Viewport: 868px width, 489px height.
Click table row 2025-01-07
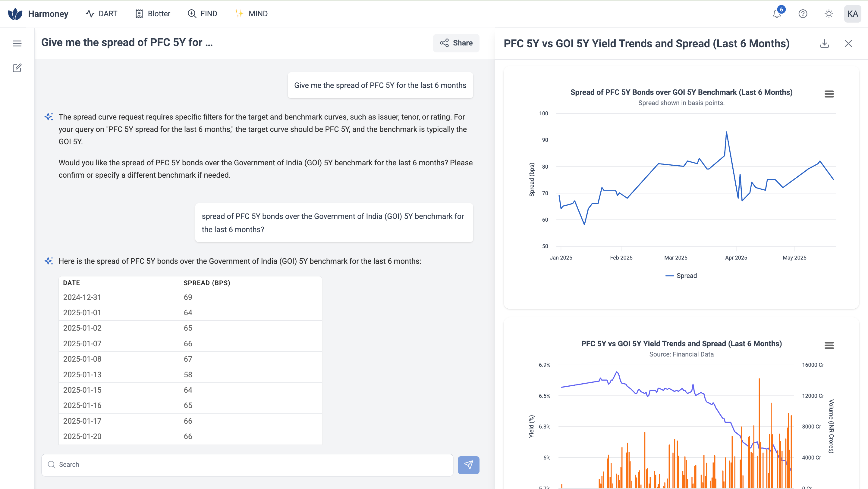point(190,344)
